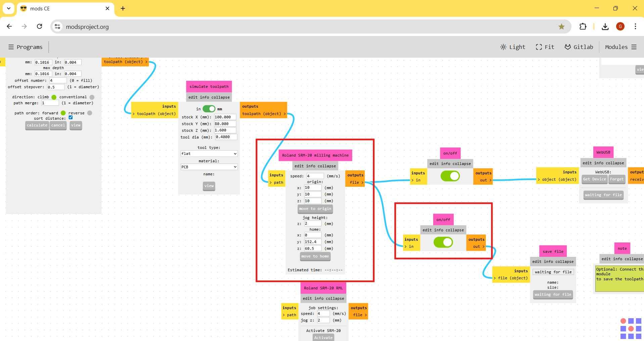This screenshot has height=341, width=644.
Task: Switch theme with the Light button
Action: (512, 47)
